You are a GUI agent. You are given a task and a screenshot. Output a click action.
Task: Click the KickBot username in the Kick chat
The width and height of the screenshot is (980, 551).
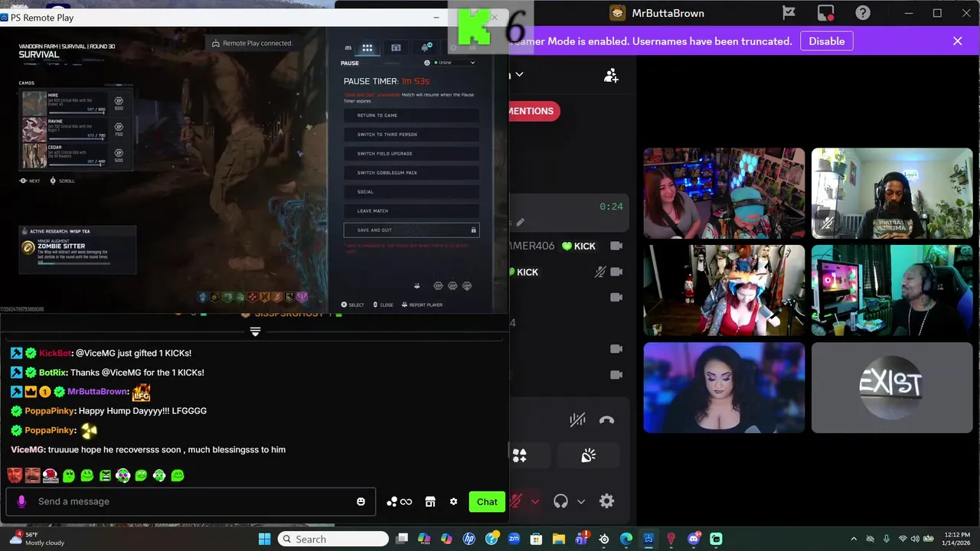click(55, 354)
